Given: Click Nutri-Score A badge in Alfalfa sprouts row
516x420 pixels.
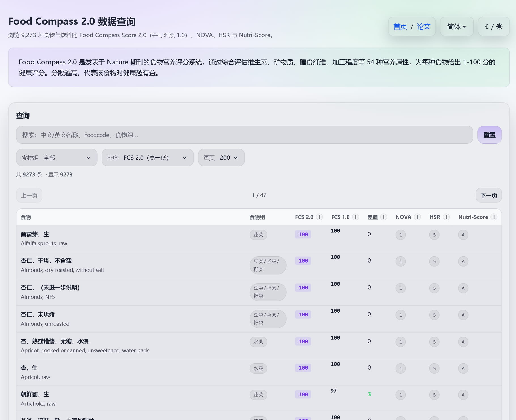Looking at the screenshot, I should pos(463,235).
